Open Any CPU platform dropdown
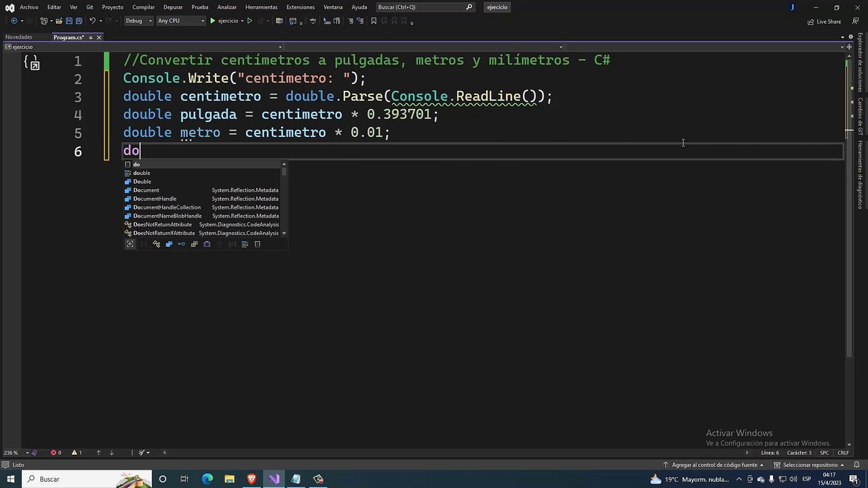Viewport: 868px width, 488px height. tap(180, 21)
